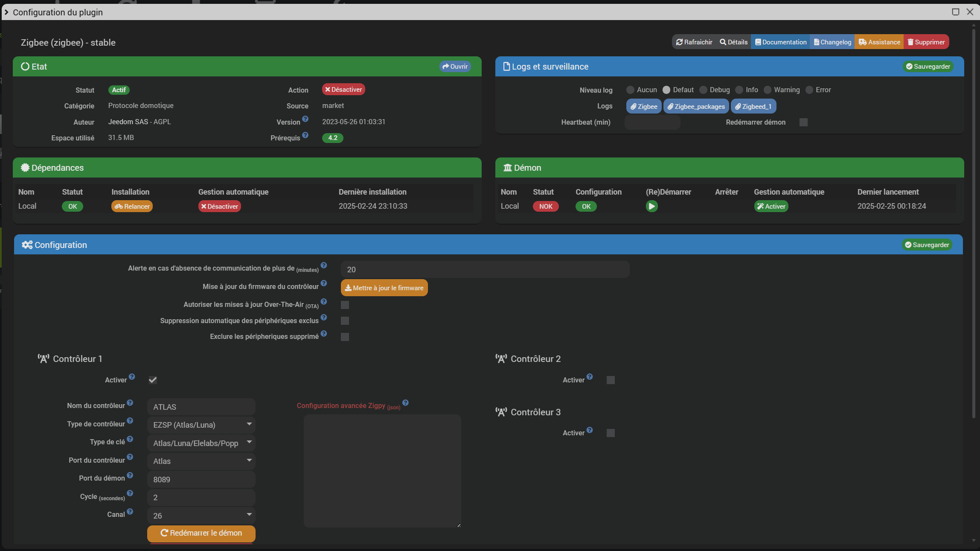
Task: Open the Documentation tab button
Action: 780,42
